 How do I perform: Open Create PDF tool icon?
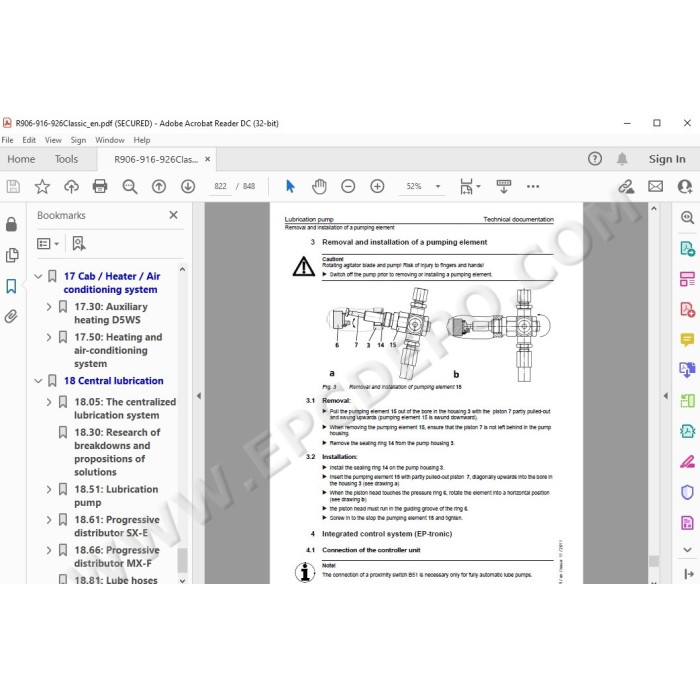pos(687,309)
